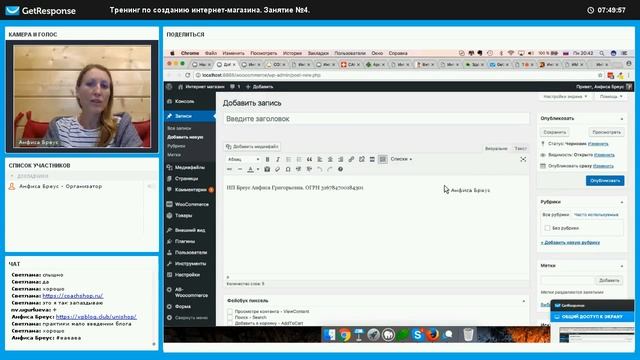The width and height of the screenshot is (640, 360).
Task: Align text center in the editor
Action: tap(330, 159)
